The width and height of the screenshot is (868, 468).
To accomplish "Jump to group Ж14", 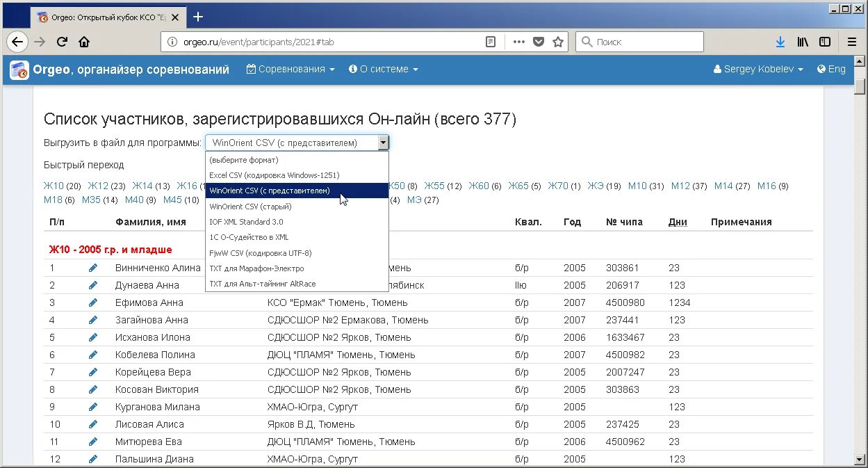I will pyautogui.click(x=142, y=186).
